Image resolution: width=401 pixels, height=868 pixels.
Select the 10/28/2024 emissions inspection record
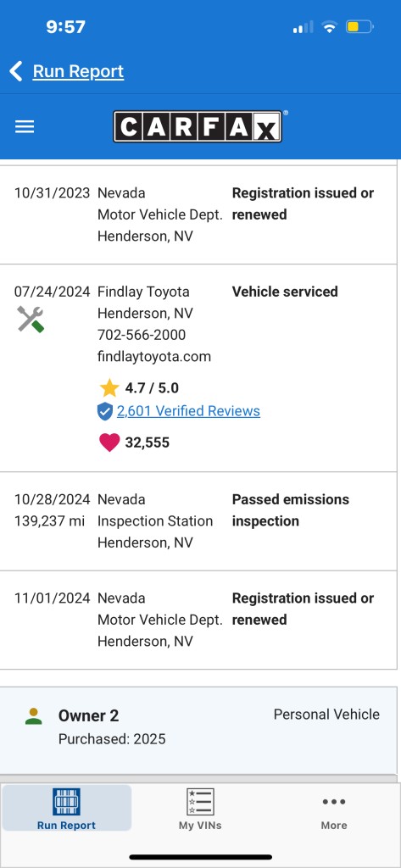click(x=198, y=521)
